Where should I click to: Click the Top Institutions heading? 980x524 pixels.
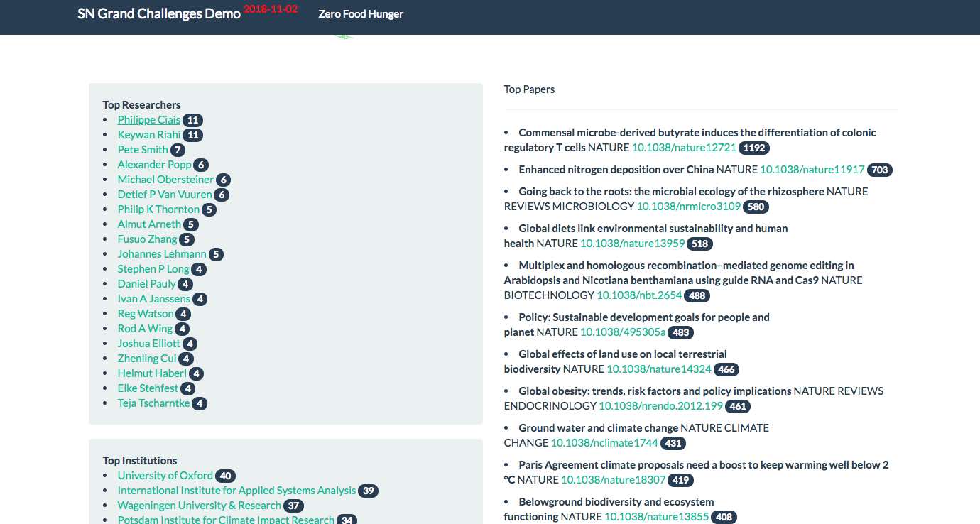[140, 461]
